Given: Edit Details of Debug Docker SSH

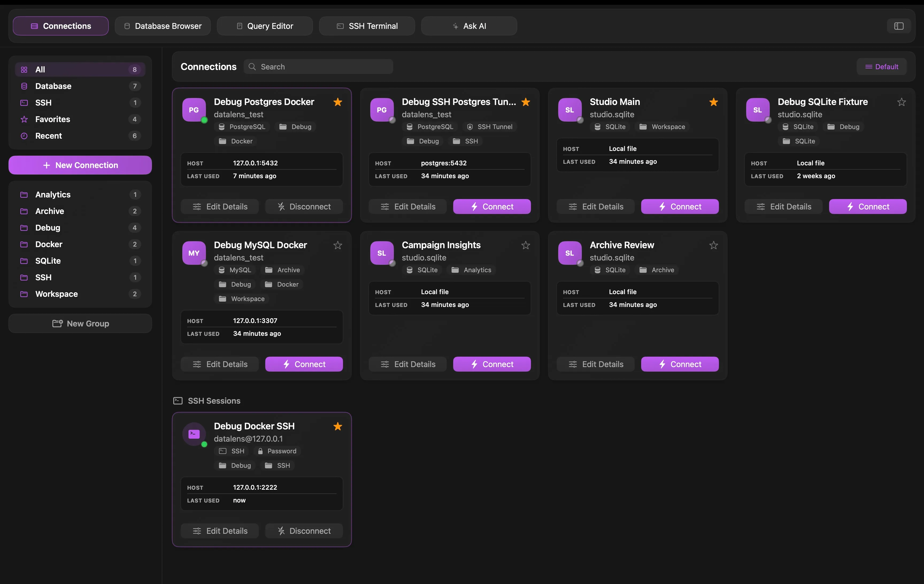Looking at the screenshot, I should tap(220, 531).
